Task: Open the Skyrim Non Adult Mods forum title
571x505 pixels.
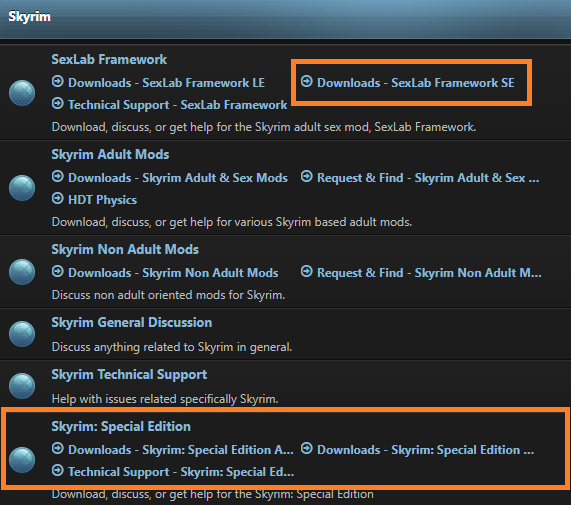Action: pyautogui.click(x=125, y=249)
